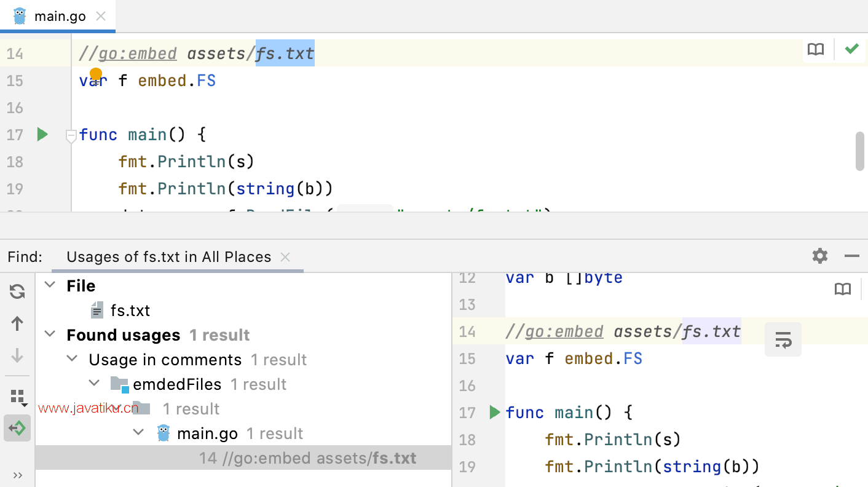Select the Usages of fs.txt tab

pyautogui.click(x=168, y=257)
